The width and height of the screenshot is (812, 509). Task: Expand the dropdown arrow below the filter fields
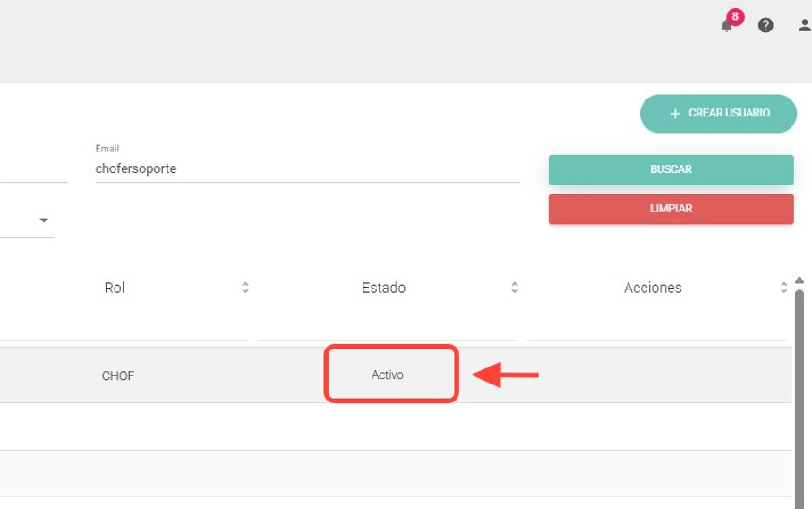43,220
